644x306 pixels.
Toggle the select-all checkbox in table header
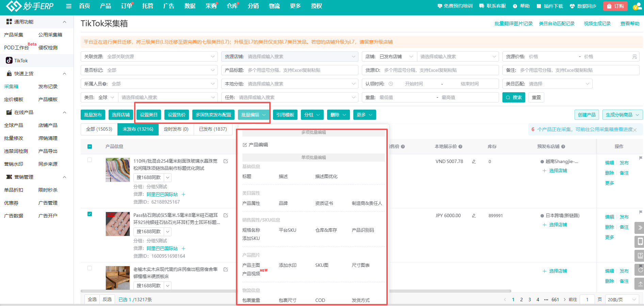90,147
